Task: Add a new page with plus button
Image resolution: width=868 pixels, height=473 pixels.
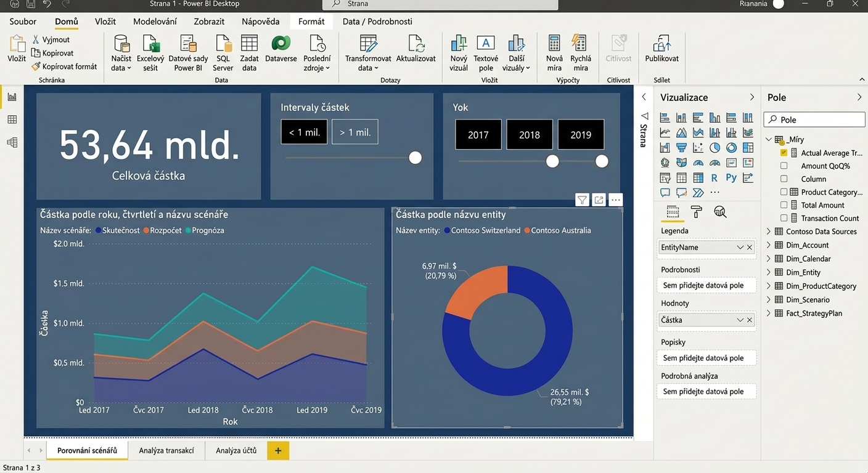Action: coord(278,451)
